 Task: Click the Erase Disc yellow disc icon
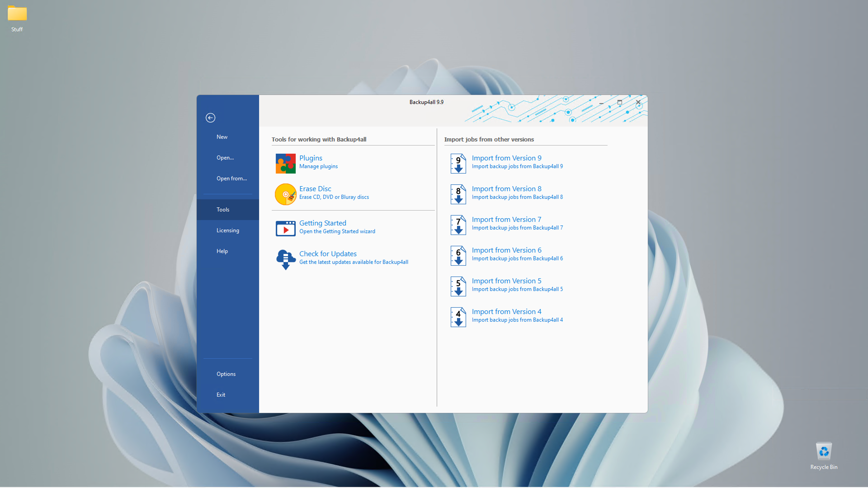point(285,194)
